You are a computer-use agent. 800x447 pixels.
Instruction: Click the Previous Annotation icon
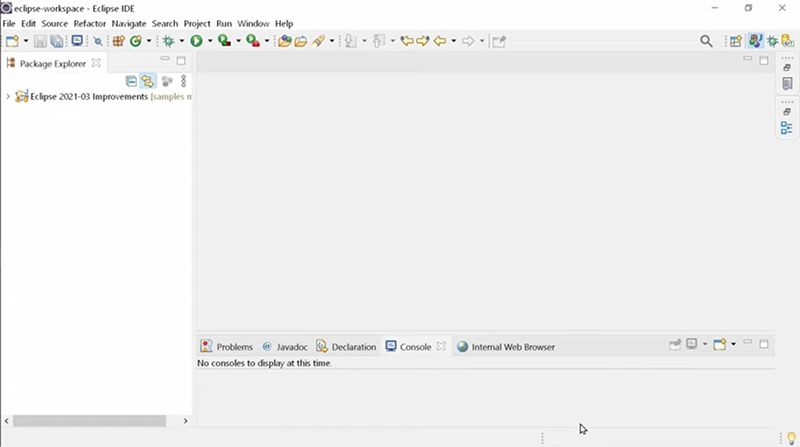[379, 41]
